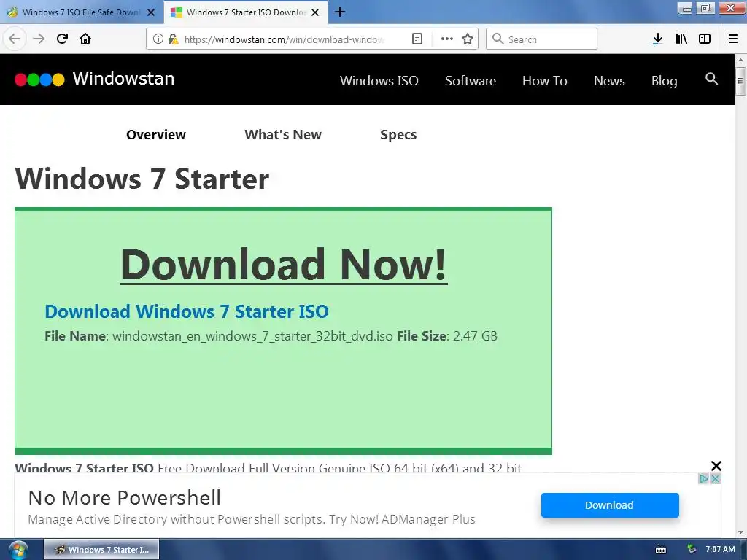This screenshot has height=560, width=747.
Task: Click the Windowstan colored dots logo
Action: [39, 79]
